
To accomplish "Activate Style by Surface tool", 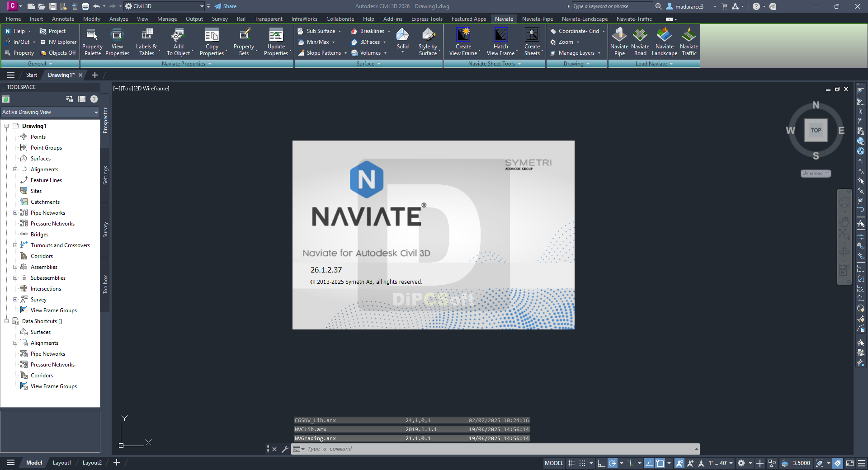I will (428, 42).
